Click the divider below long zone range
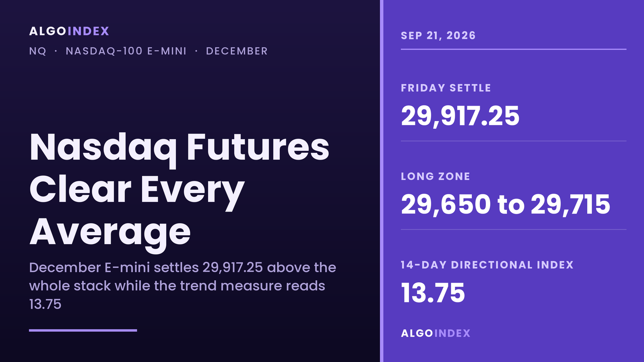644x362 pixels. click(x=514, y=230)
